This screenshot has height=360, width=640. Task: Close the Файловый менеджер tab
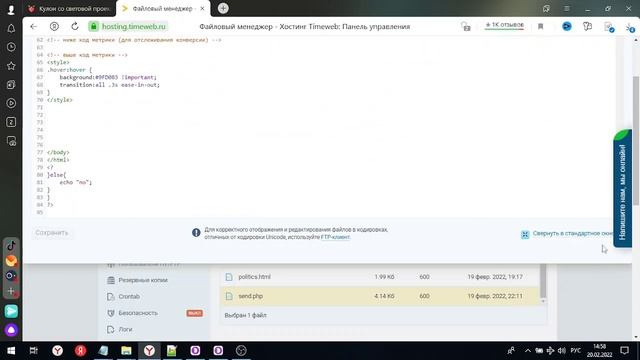[x=202, y=9]
